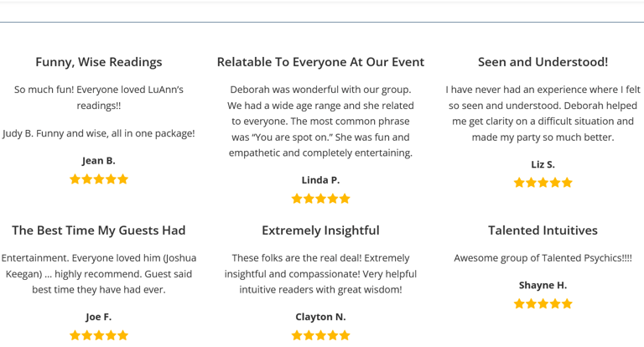Click the "Extremely Insightful" review title
The height and width of the screenshot is (347, 644).
tap(320, 230)
